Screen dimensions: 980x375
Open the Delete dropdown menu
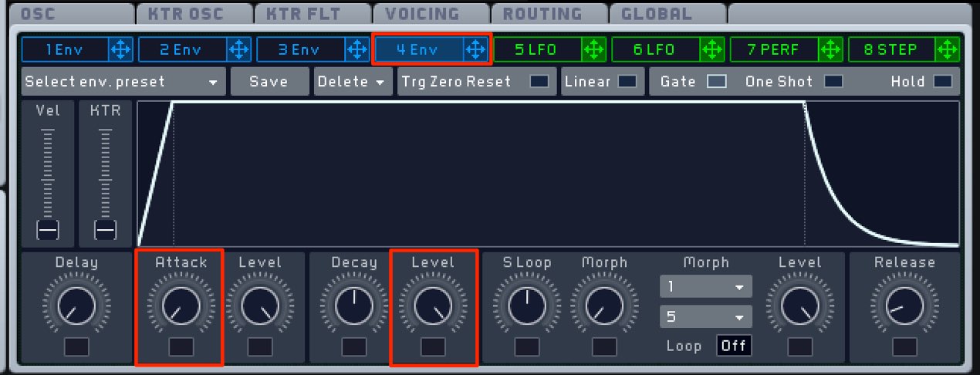coord(353,81)
